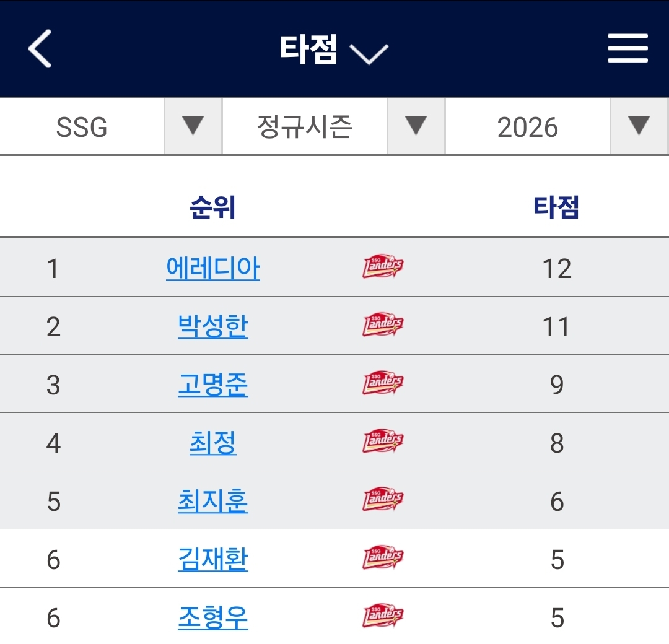Open the SSG team selector dropdown
This screenshot has height=644, width=669.
point(110,127)
